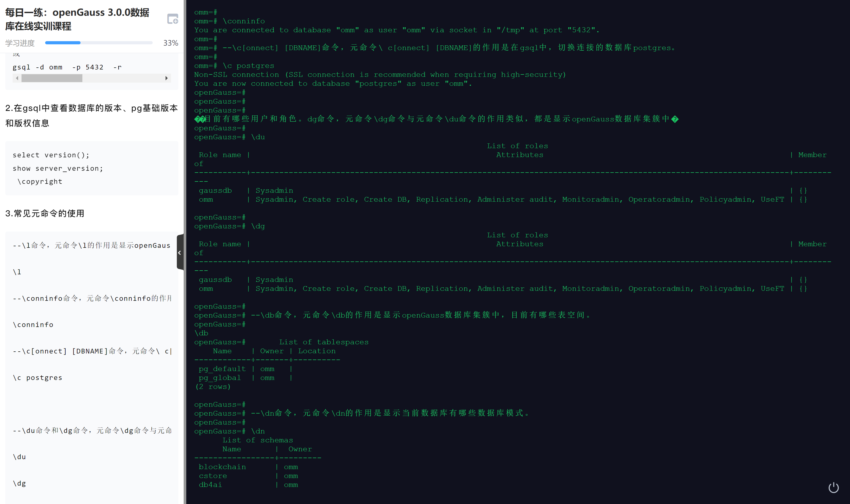
Task: Click heading "3.常见元命令的使用"
Action: [x=45, y=213]
